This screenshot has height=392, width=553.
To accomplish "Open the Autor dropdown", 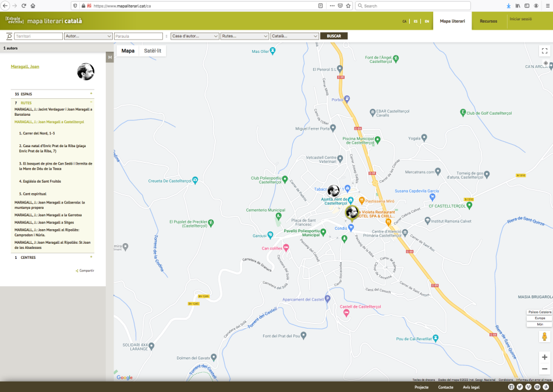I will 88,36.
